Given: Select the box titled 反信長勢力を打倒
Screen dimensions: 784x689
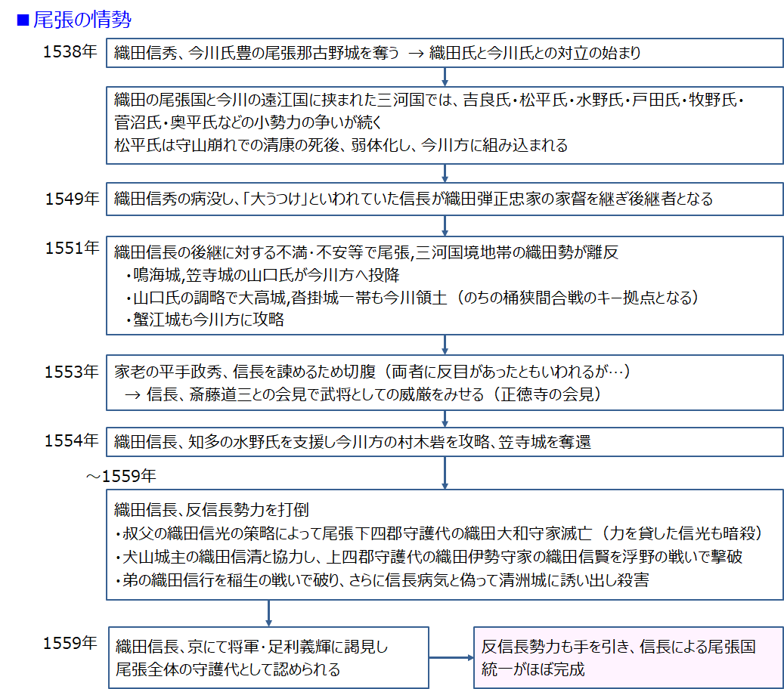Looking at the screenshot, I should point(444,544).
